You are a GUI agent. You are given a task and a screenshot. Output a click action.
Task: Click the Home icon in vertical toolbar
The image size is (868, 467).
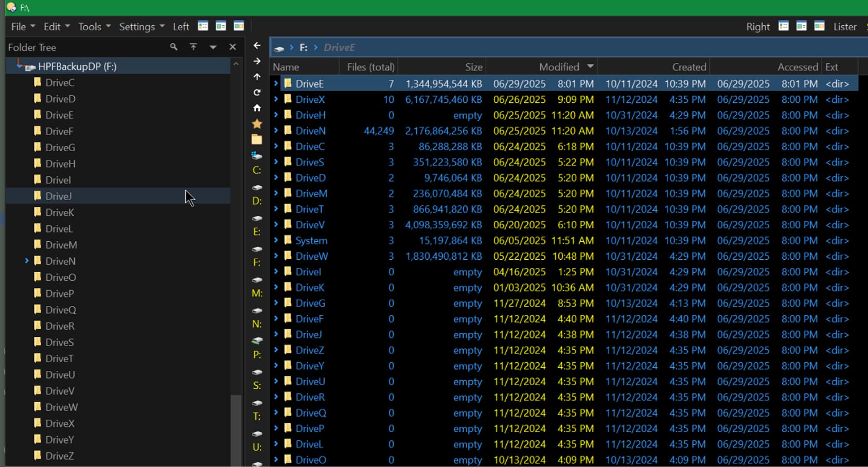click(257, 108)
